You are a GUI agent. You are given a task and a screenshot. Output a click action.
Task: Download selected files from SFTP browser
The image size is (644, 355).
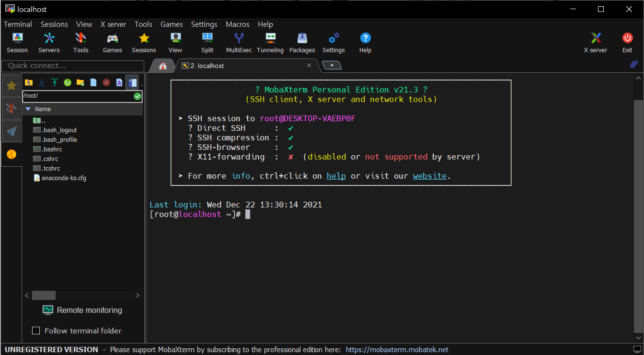click(42, 82)
